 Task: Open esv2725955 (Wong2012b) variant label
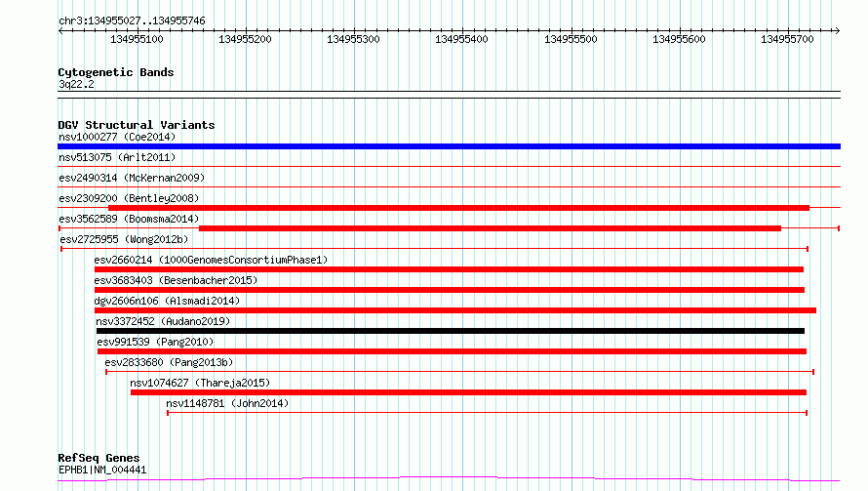click(x=124, y=239)
